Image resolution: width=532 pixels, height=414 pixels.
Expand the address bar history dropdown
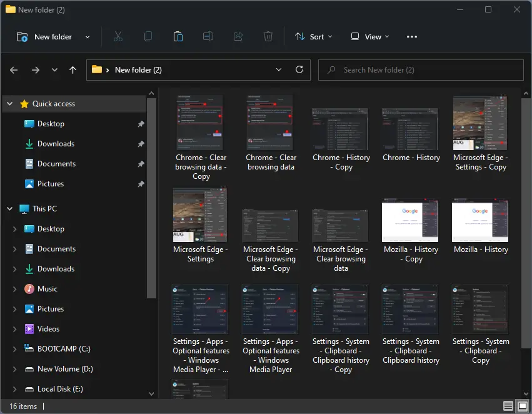tap(279, 69)
